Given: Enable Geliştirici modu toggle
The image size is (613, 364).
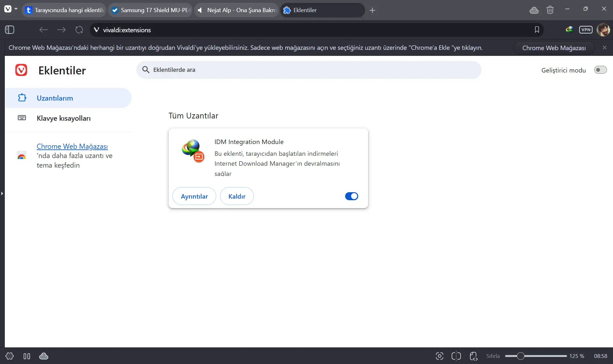Looking at the screenshot, I should click(x=600, y=70).
